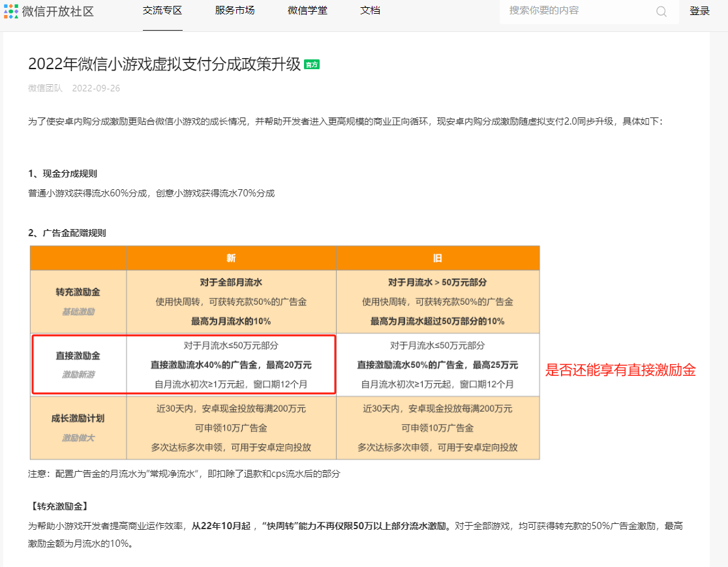The height and width of the screenshot is (567, 728).
Task: Click the heading 1、现金分成规则
Action: [x=63, y=174]
